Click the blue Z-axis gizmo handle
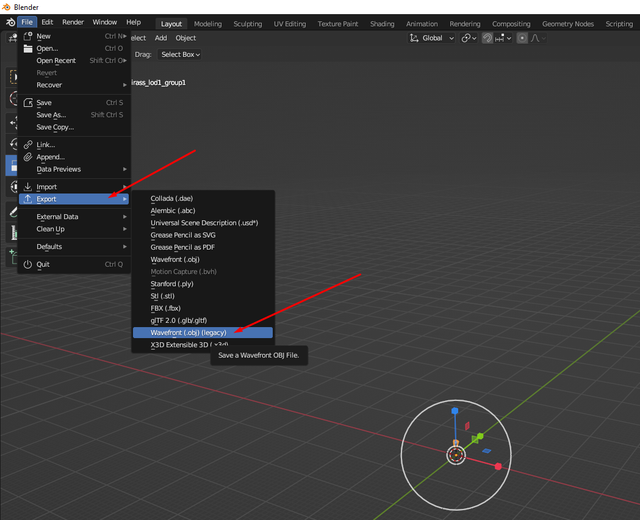Screen dimensions: 640x520 tap(455, 411)
